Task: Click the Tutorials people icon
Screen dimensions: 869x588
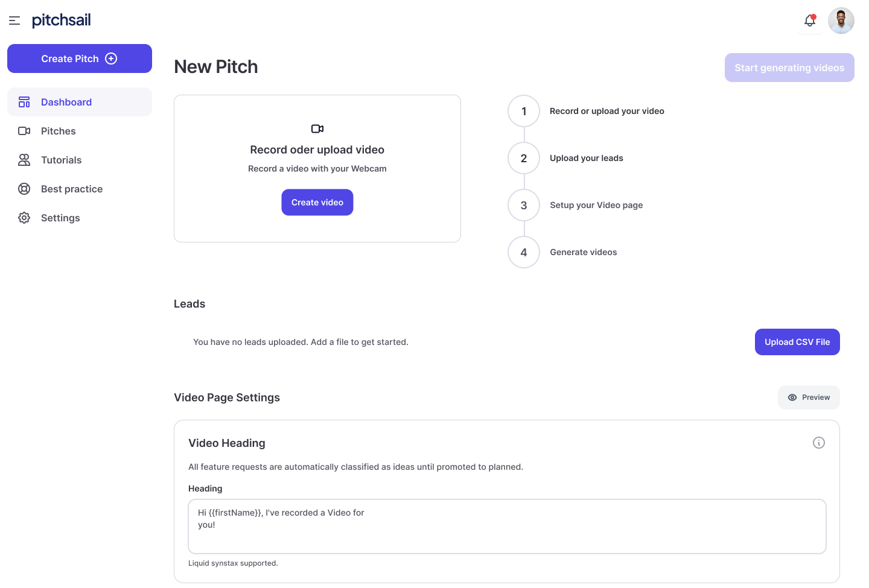Action: [x=24, y=160]
